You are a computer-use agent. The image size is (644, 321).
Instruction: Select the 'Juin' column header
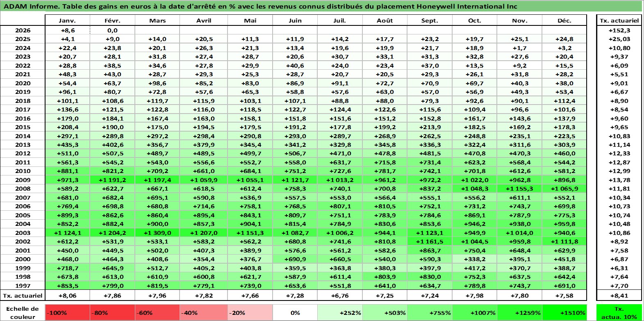295,20
